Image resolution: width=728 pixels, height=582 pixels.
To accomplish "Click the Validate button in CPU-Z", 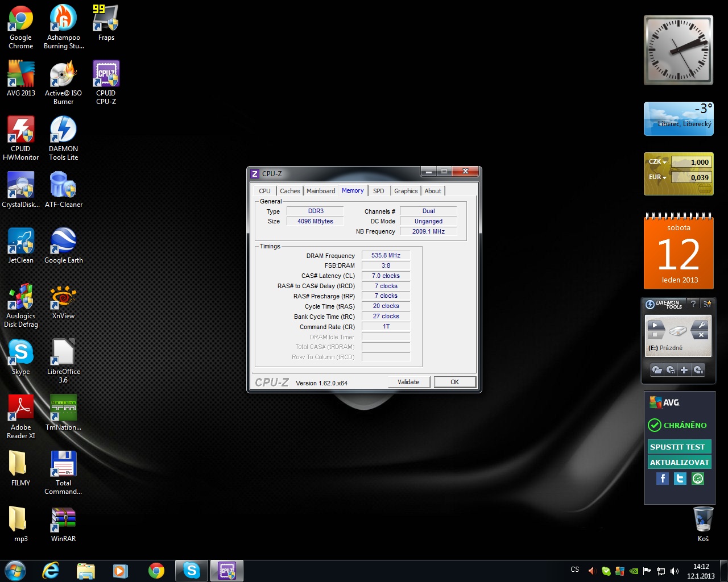I will click(x=408, y=382).
